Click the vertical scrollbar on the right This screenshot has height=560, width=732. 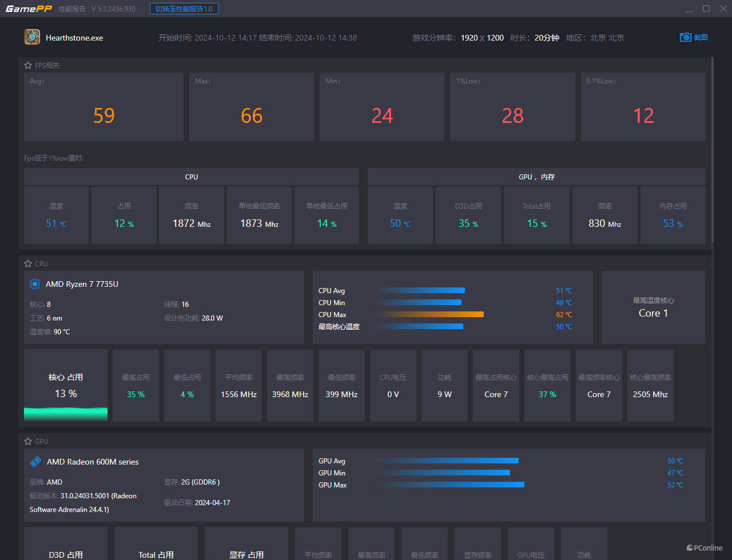pos(712,149)
